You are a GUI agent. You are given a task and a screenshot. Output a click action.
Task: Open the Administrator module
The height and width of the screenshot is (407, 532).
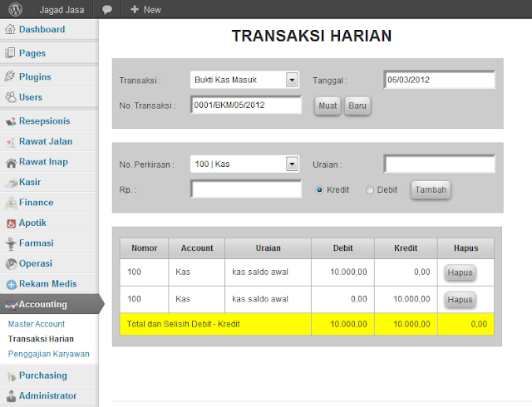48,396
